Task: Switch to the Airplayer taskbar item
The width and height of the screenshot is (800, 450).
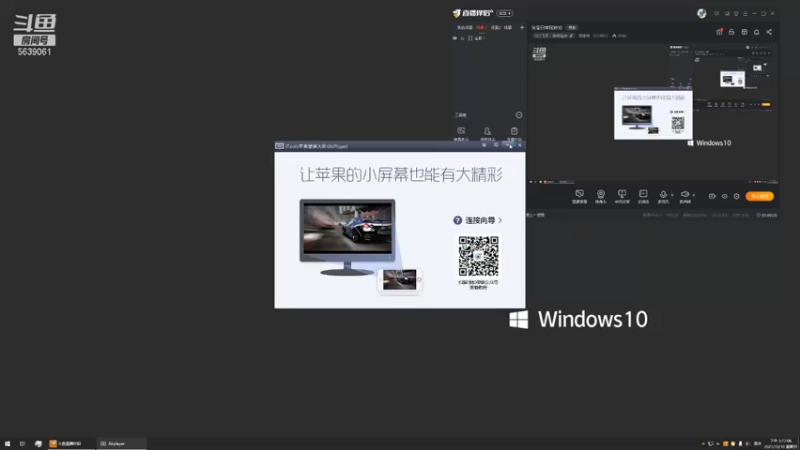Action: [x=121, y=443]
